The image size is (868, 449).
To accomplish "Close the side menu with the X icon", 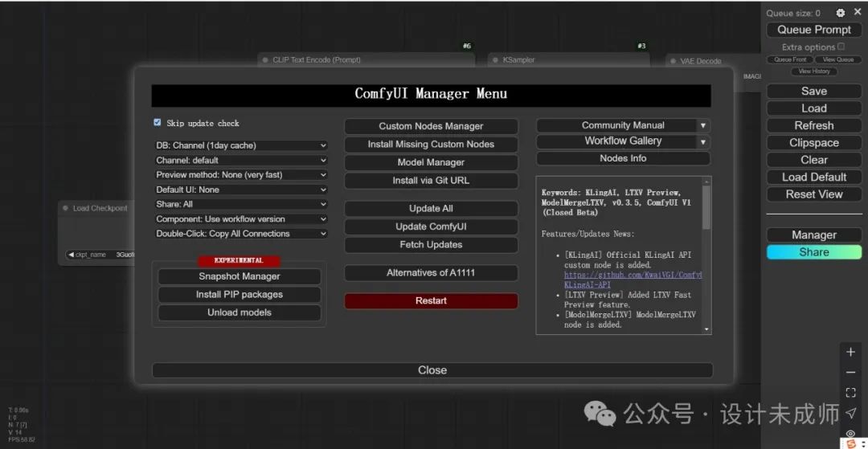I will pyautogui.click(x=856, y=13).
